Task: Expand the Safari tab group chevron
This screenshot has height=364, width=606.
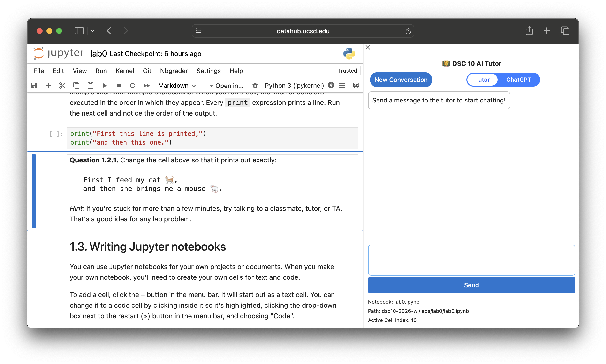Action: [x=92, y=31]
